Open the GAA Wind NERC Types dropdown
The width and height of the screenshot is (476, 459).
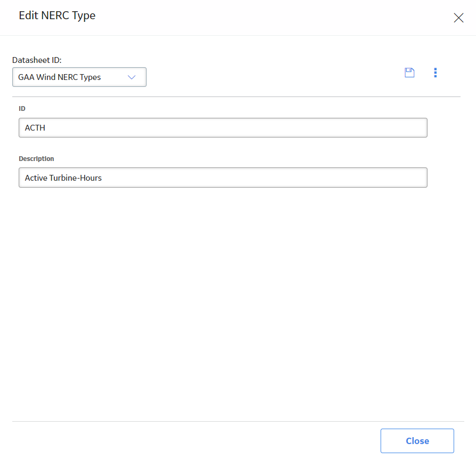click(79, 77)
